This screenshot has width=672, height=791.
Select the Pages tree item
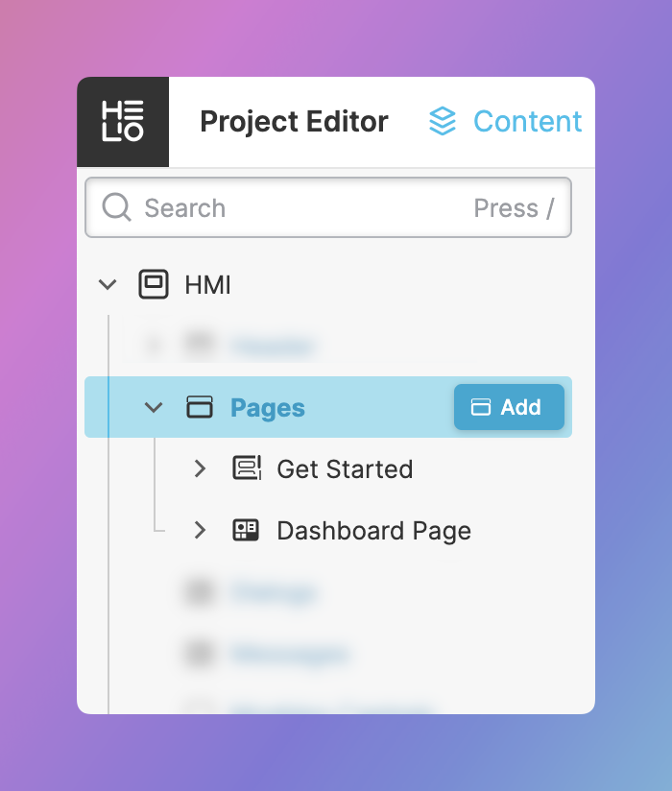click(268, 408)
